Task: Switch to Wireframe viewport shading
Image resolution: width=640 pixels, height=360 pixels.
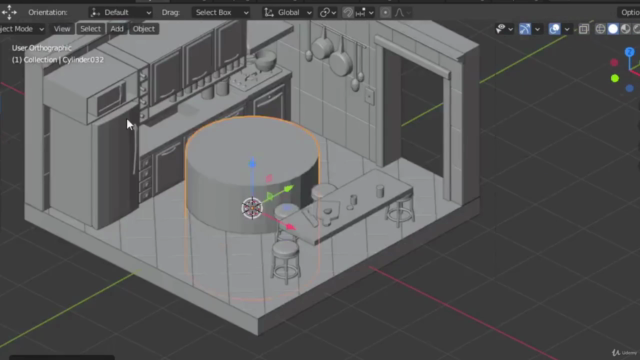Action: 600,29
